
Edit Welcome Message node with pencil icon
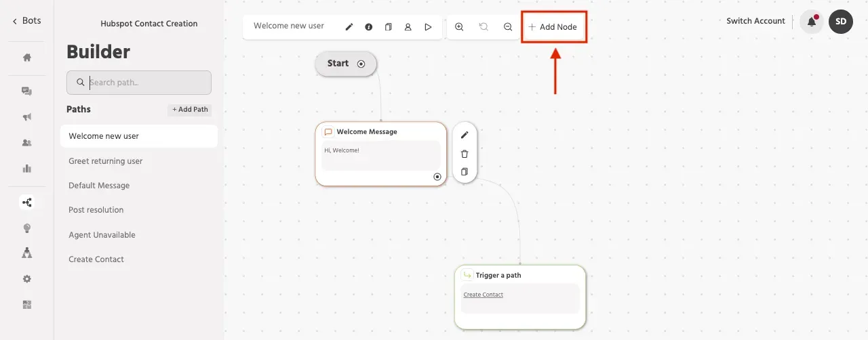pos(465,135)
